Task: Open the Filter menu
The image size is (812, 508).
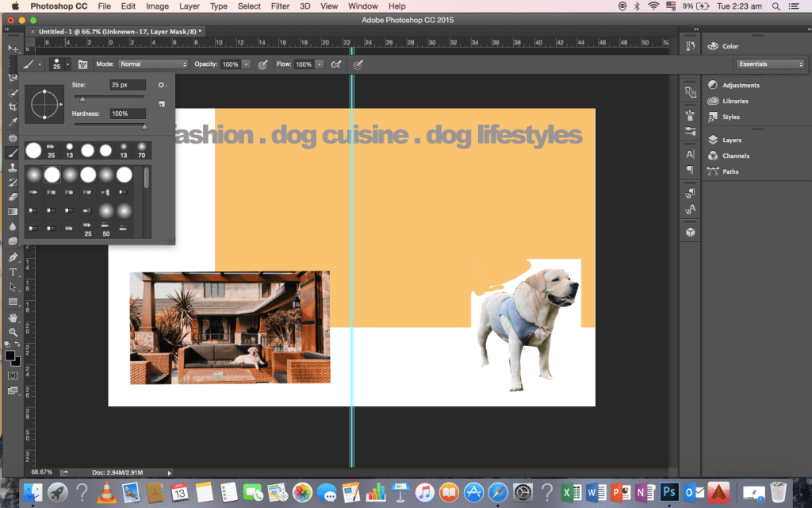Action: coord(280,6)
